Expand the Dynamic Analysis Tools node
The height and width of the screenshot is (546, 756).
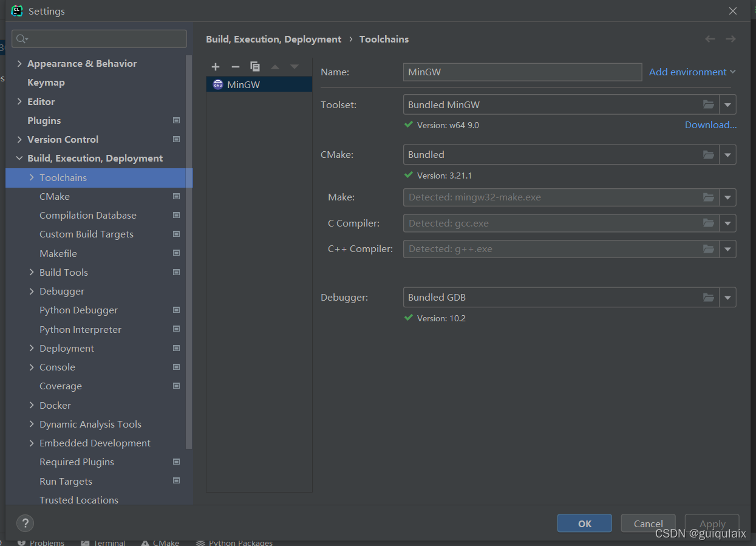(x=32, y=424)
